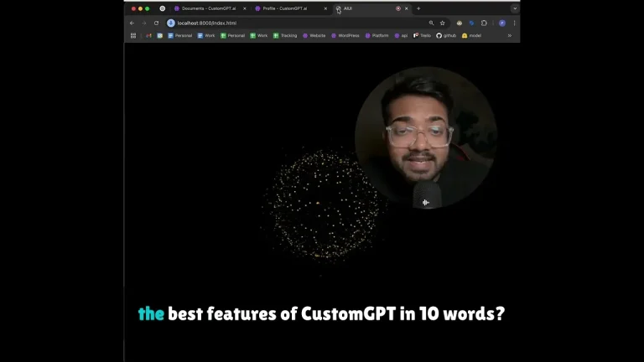This screenshot has width=644, height=362.
Task: Open the Trello bookmark
Action: click(422, 36)
